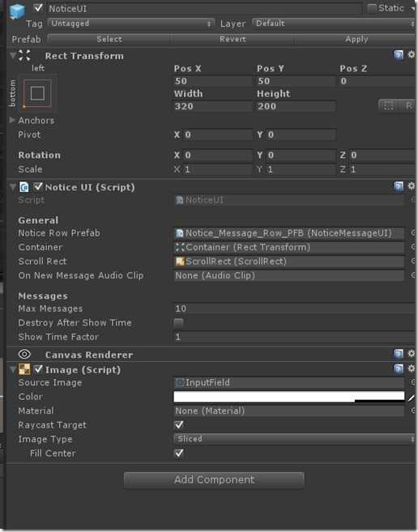This screenshot has width=418, height=532.
Task: Open Notice UI Script gear menu
Action: 412,185
